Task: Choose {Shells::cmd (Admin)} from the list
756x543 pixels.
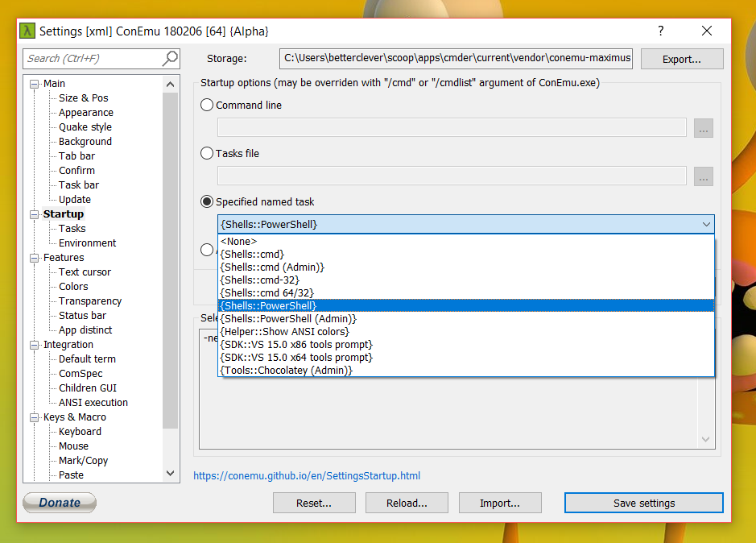Action: point(272,267)
